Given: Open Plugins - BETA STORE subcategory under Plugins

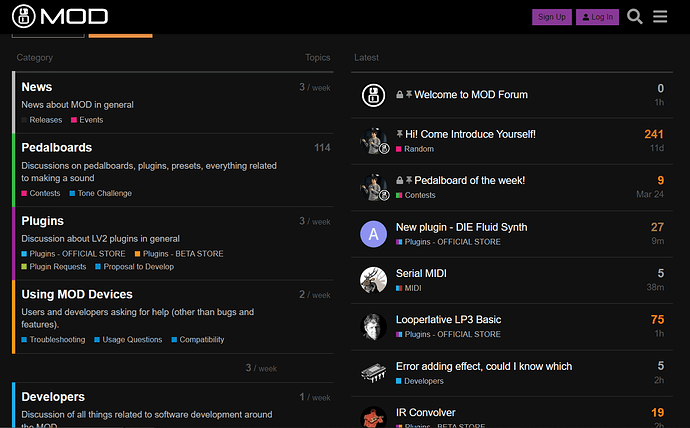Looking at the screenshot, I should point(179,254).
